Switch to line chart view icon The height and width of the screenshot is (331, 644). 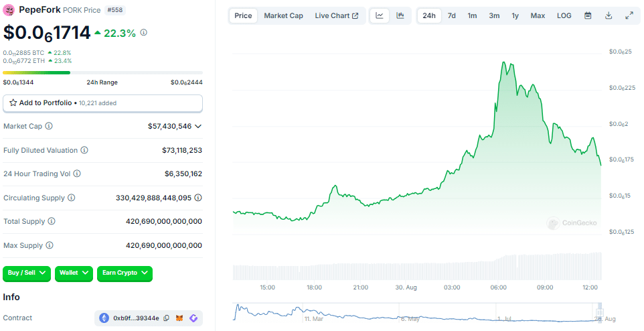pyautogui.click(x=380, y=15)
